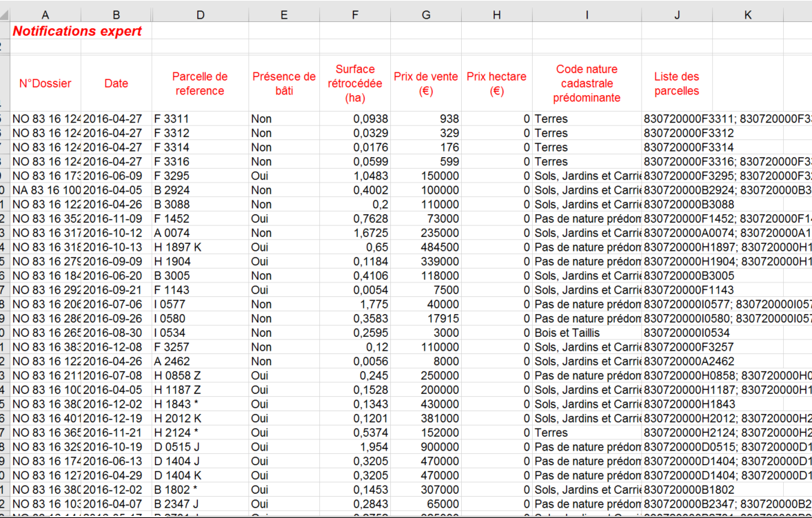812x518 pixels.
Task: Click 'Code nature cadastrale prédominante' header cell
Action: (x=587, y=83)
